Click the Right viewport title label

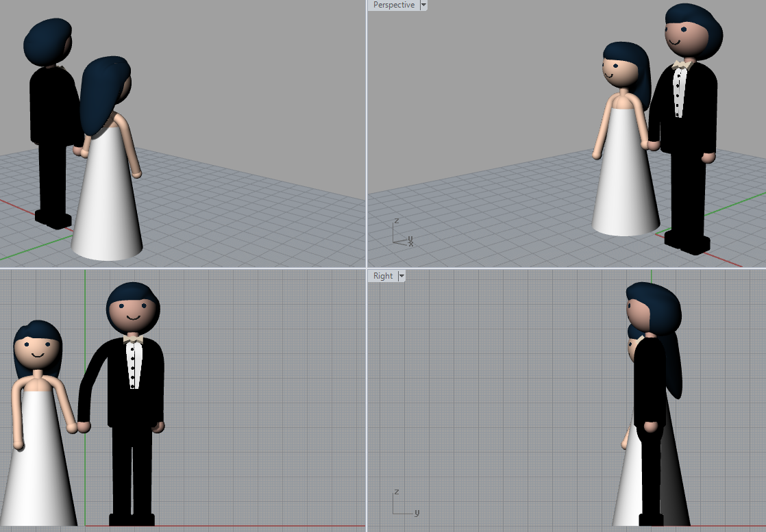click(x=383, y=276)
